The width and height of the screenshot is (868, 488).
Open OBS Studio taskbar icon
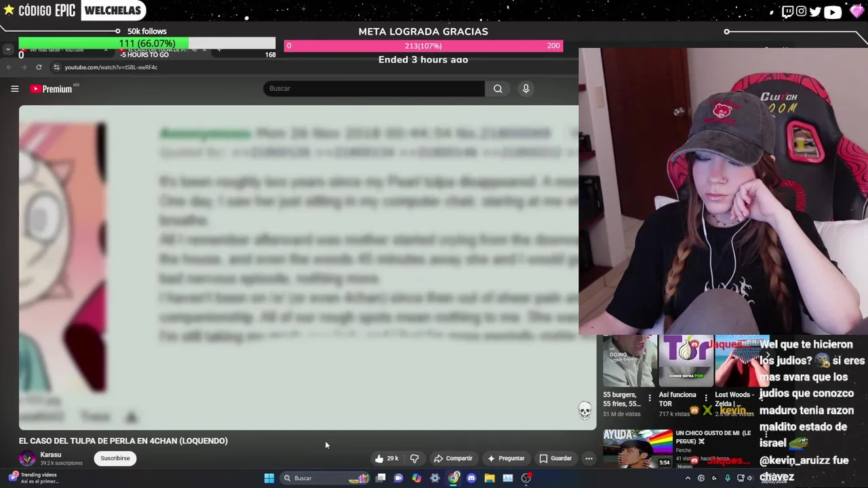click(526, 478)
